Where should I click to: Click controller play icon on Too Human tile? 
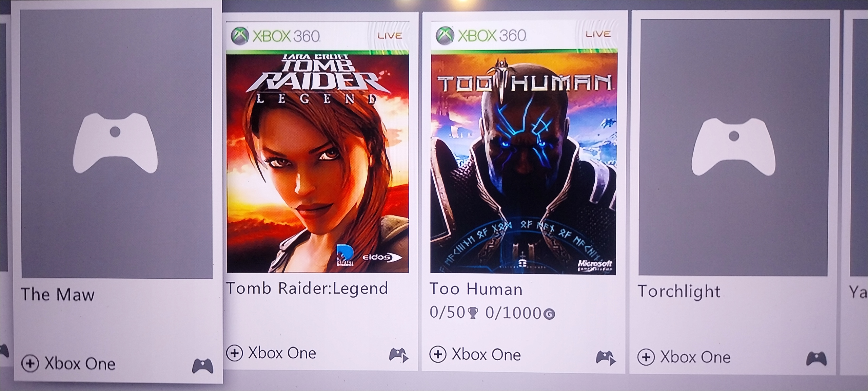(605, 358)
